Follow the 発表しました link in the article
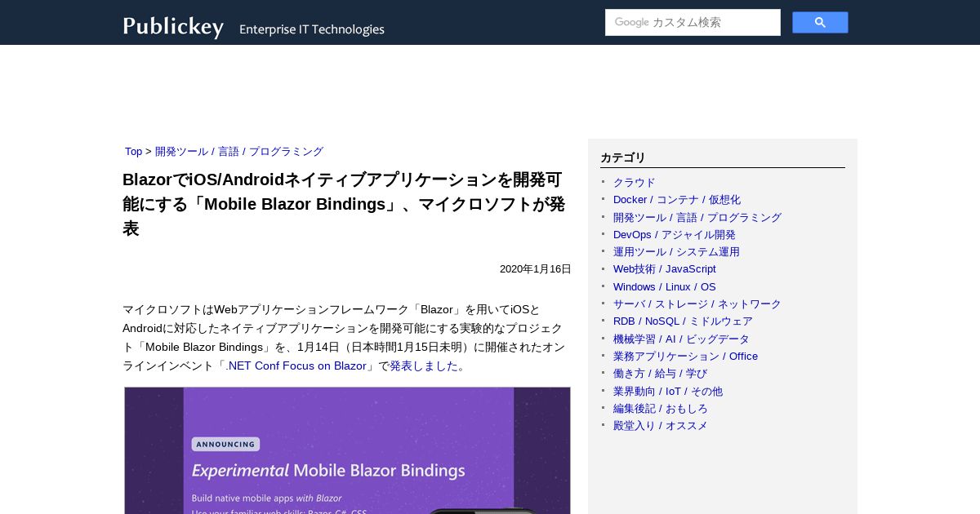The height and width of the screenshot is (514, 980). pyautogui.click(x=424, y=366)
